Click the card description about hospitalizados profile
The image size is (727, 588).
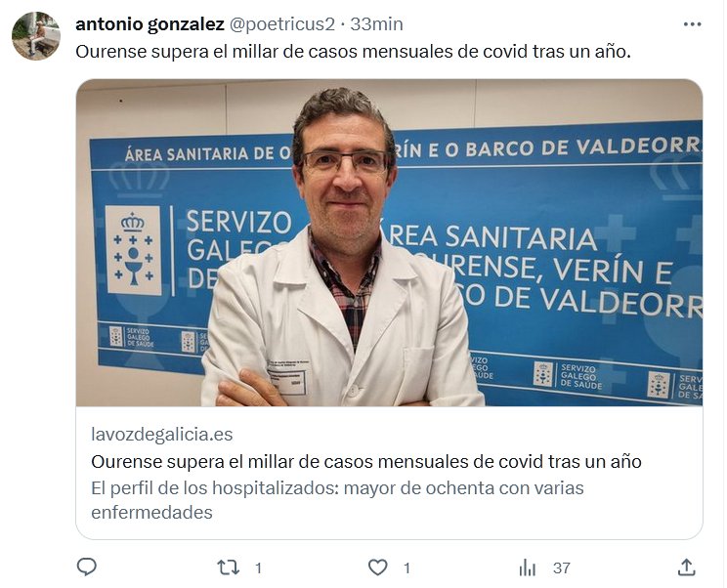pyautogui.click(x=337, y=500)
